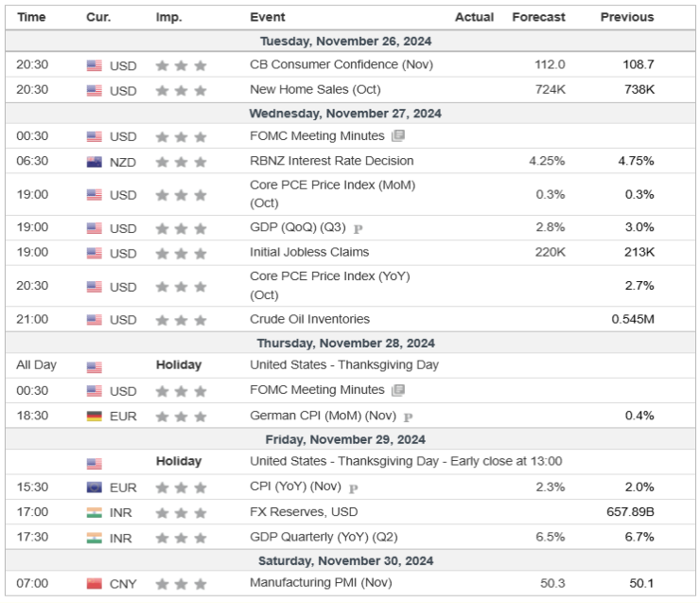Screen dimensions: 700x603
Task: Click the US flag in the Thanksgiving Day All Day row
Action: pyautogui.click(x=95, y=366)
